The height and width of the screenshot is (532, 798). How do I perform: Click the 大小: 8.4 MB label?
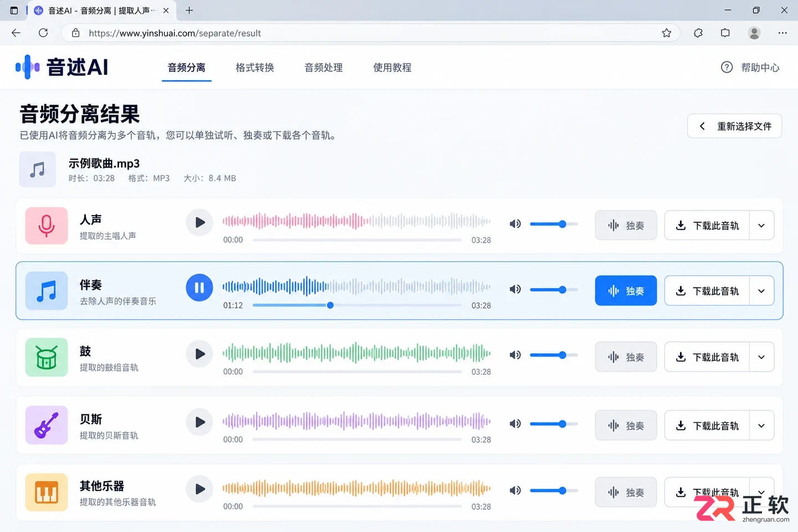pyautogui.click(x=210, y=178)
